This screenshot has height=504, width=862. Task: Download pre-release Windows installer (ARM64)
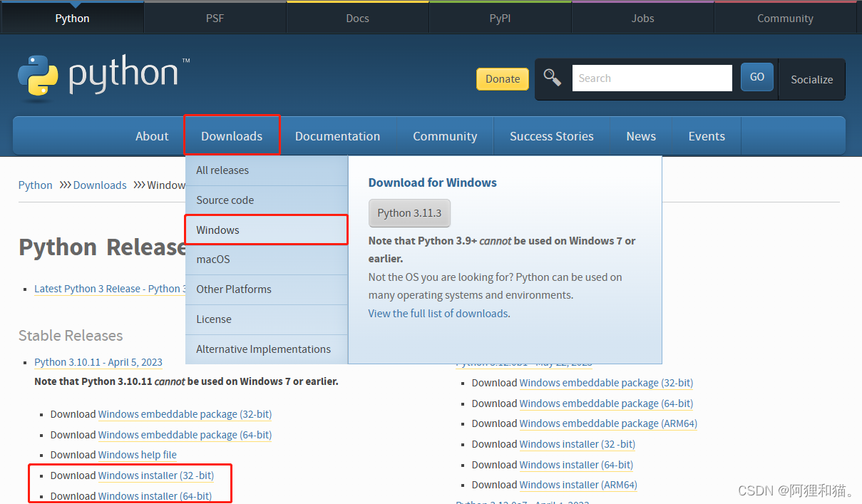click(578, 485)
